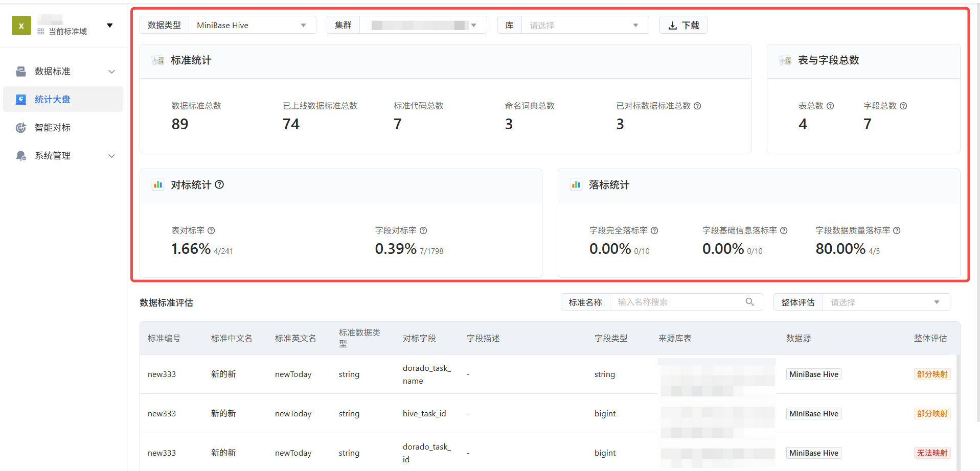980x471 pixels.
Task: Open the 整体评估 filter dropdown
Action: tap(885, 302)
